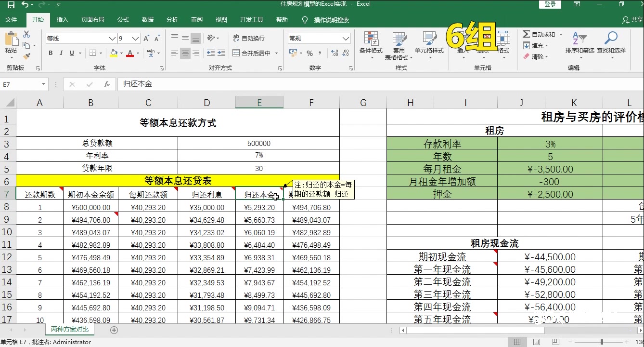Image resolution: width=644 pixels, height=347 pixels.
Task: Click the Decrease Decimal icon
Action: (x=346, y=53)
